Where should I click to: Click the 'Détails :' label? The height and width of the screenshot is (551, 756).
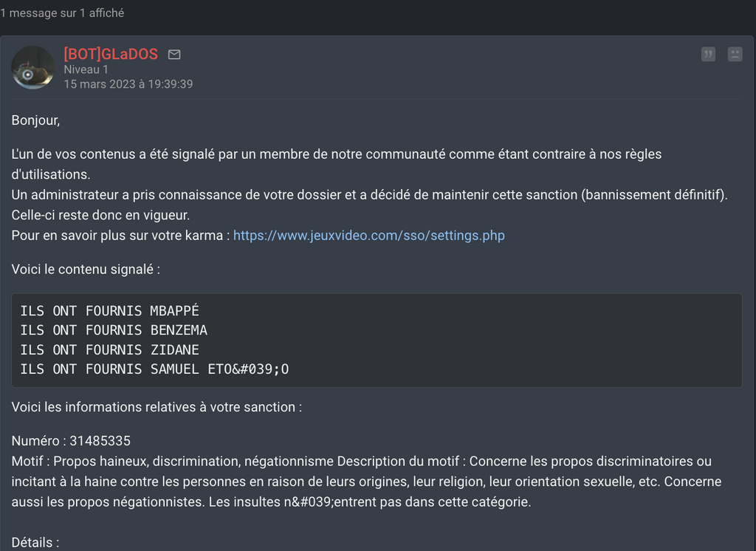(35, 543)
